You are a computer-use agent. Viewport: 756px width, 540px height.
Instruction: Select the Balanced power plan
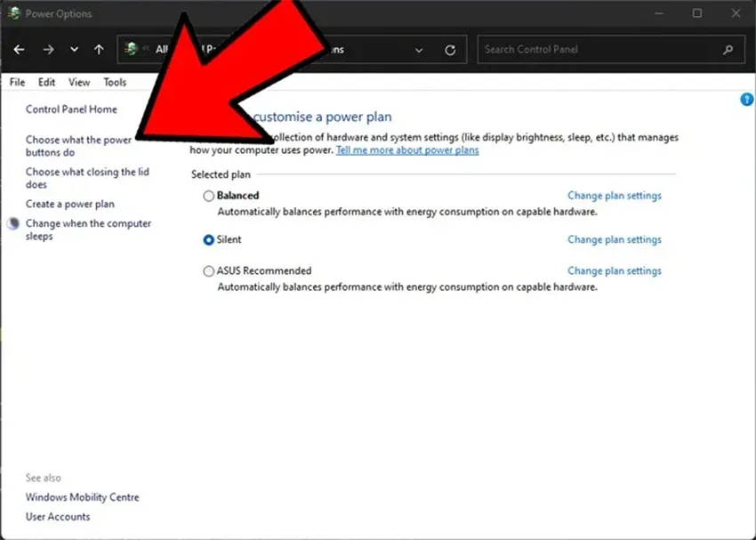coord(208,196)
